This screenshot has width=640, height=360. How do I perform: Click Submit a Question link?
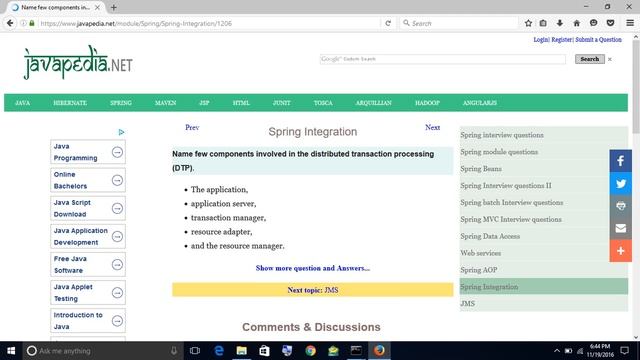[598, 40]
